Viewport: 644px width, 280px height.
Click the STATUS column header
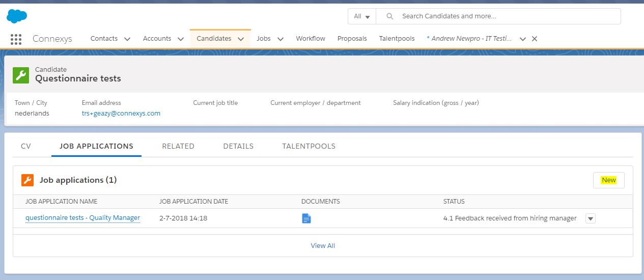pos(454,202)
